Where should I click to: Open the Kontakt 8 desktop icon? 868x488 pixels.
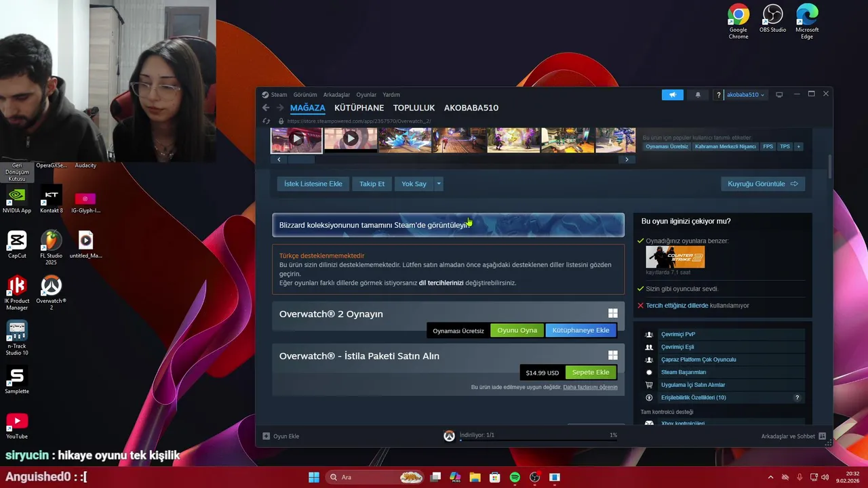[51, 201]
